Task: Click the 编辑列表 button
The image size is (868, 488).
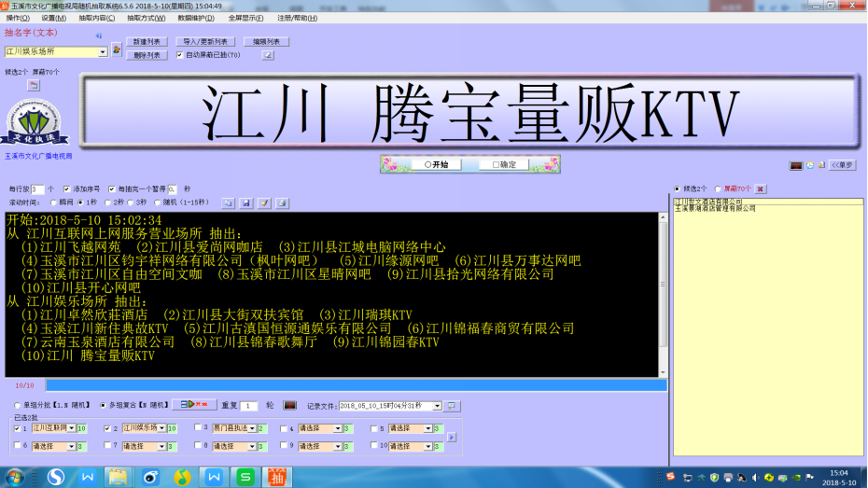Action: click(266, 41)
